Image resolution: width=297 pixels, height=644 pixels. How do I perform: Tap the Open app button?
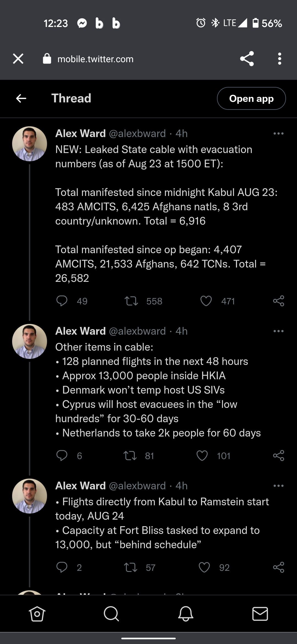point(251,99)
